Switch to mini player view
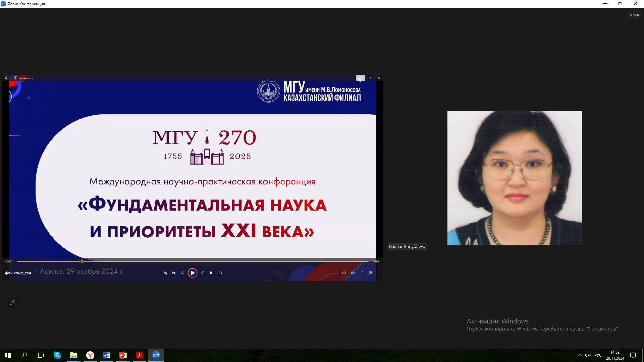 370,273
